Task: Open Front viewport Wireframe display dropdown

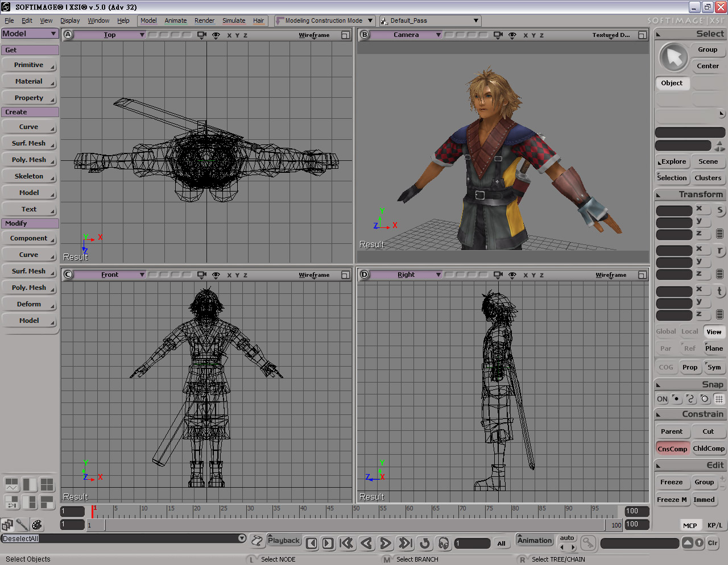Action: point(314,275)
